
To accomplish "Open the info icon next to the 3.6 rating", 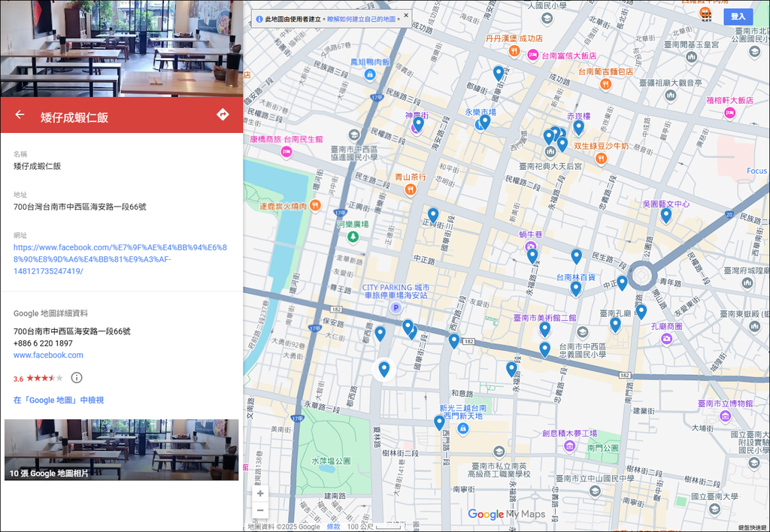I will pyautogui.click(x=77, y=377).
